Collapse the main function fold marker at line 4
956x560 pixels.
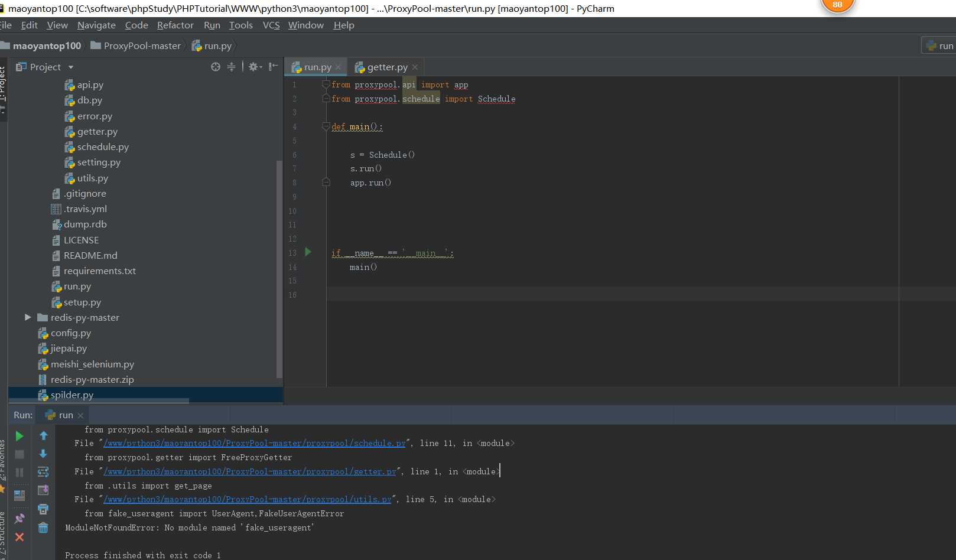pyautogui.click(x=326, y=126)
